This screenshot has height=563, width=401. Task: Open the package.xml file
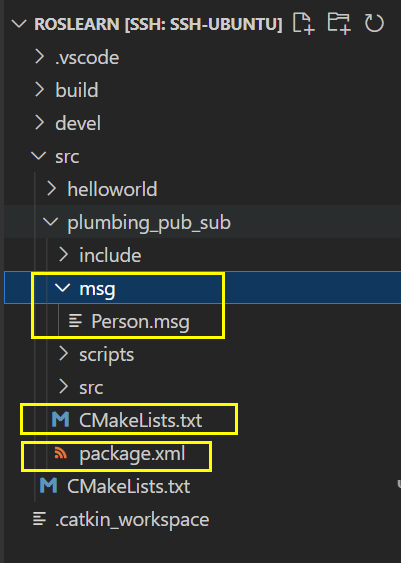132,454
